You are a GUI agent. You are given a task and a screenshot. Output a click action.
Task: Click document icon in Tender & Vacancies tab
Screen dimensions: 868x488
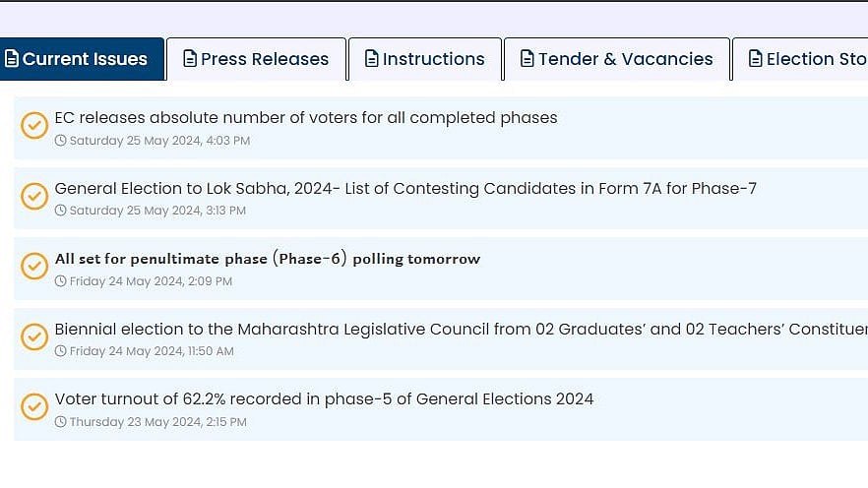pyautogui.click(x=527, y=59)
